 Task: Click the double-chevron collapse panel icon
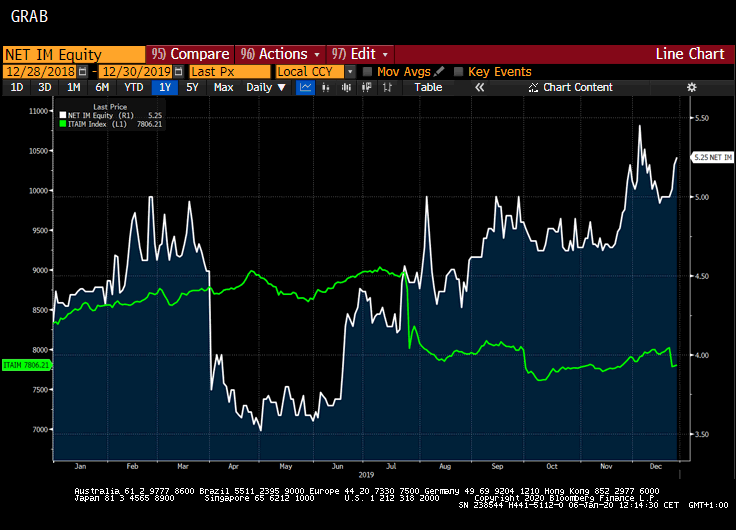pos(479,88)
